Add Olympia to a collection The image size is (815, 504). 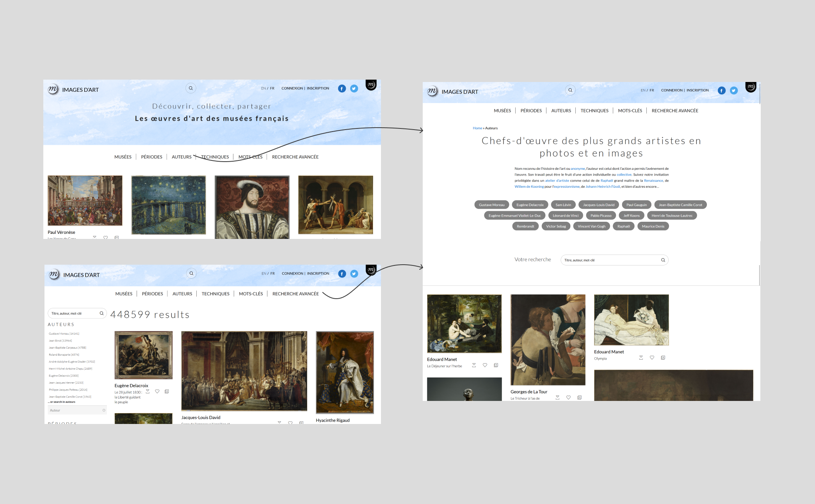pos(663,358)
